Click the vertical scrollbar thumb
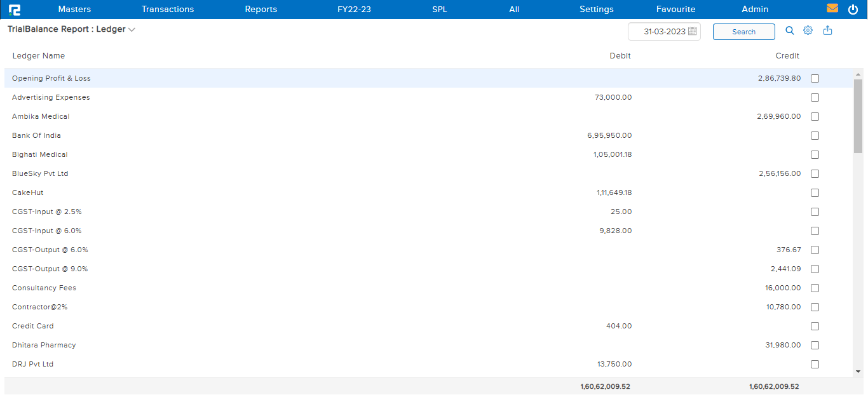The height and width of the screenshot is (397, 868). tap(858, 116)
